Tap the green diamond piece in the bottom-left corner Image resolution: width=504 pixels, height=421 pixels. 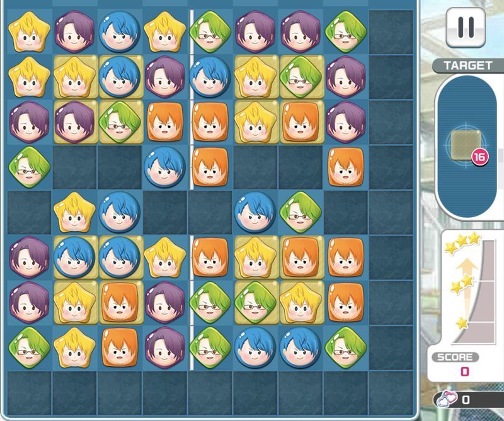coord(29,348)
